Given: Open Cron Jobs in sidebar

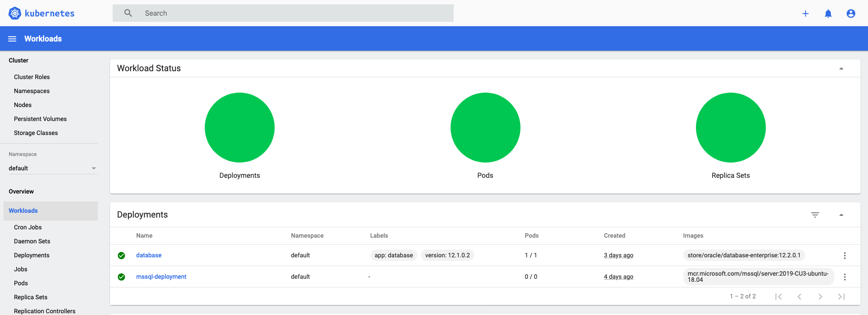Looking at the screenshot, I should 28,227.
